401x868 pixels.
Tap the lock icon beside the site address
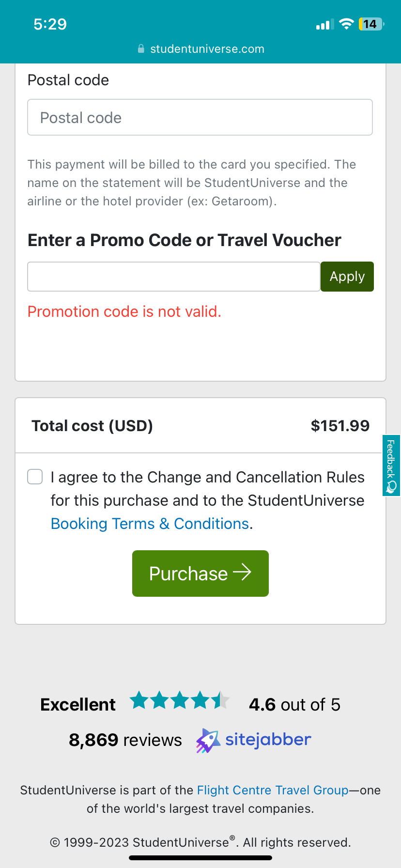[141, 49]
